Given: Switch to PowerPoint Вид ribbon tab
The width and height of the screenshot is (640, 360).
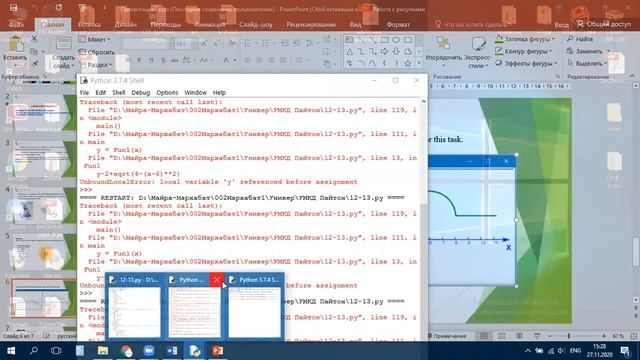Looking at the screenshot, I should 356,24.
